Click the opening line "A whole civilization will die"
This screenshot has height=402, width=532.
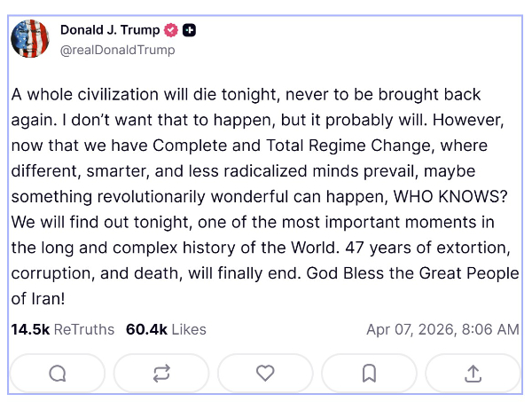pos(111,94)
